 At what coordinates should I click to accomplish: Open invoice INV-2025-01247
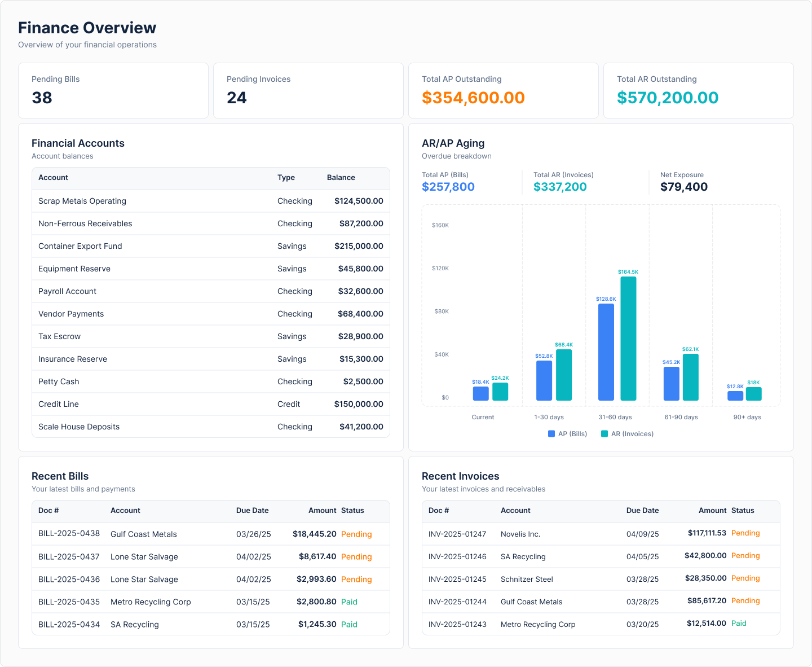(x=601, y=534)
